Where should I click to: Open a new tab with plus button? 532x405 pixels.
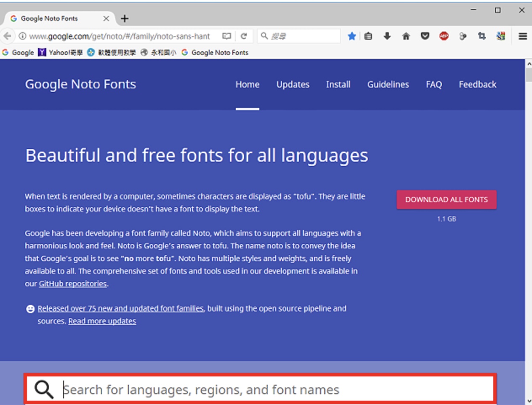pos(125,19)
